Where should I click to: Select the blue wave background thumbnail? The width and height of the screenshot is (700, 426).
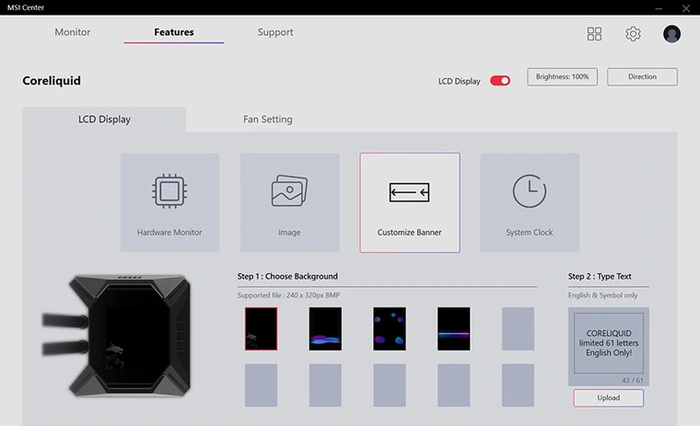point(325,329)
